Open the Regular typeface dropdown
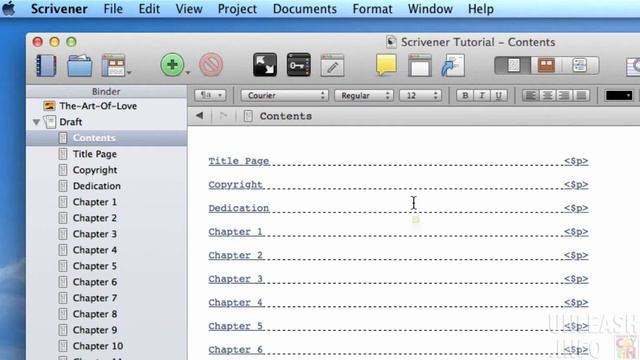The image size is (640, 360). point(364,96)
